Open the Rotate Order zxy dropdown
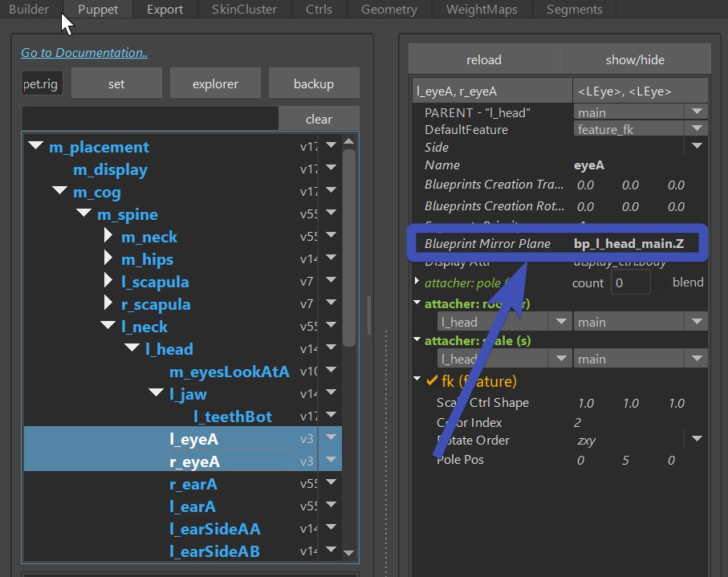This screenshot has width=728, height=577. coord(696,440)
